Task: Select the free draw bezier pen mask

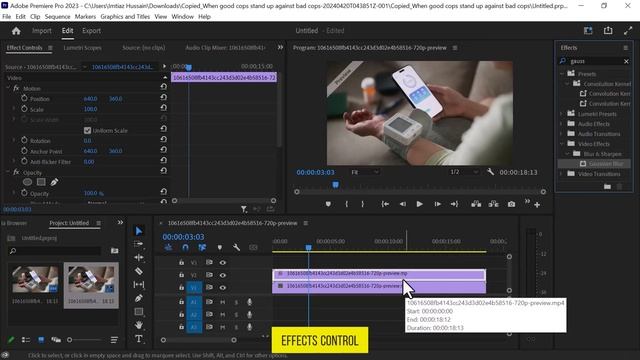Action: click(x=54, y=182)
